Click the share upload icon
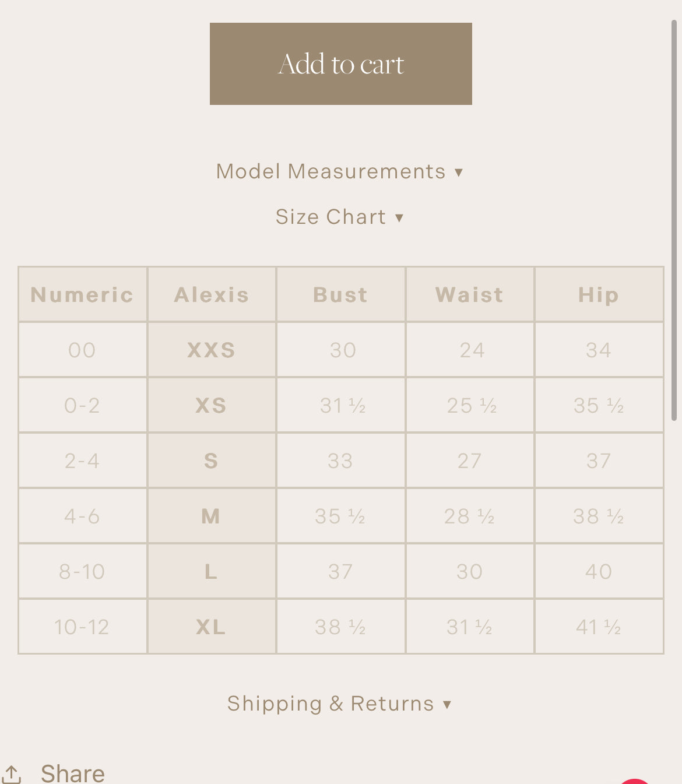The image size is (682, 784). (x=12, y=775)
